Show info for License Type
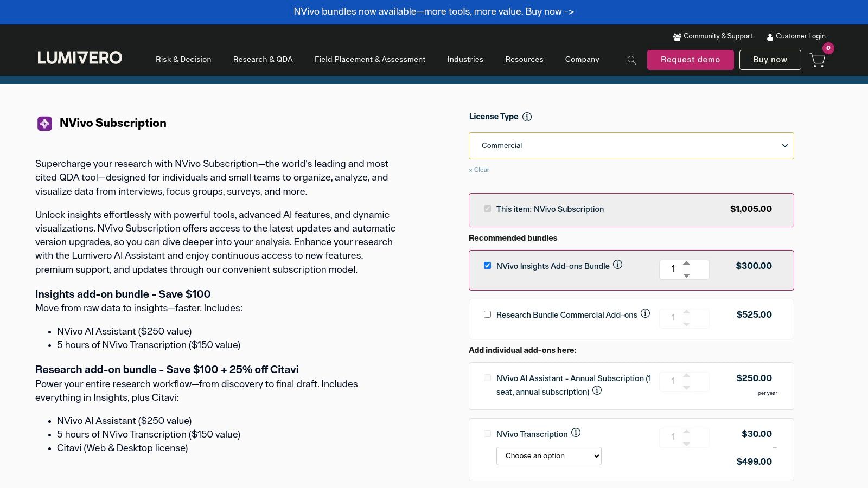 (x=527, y=117)
